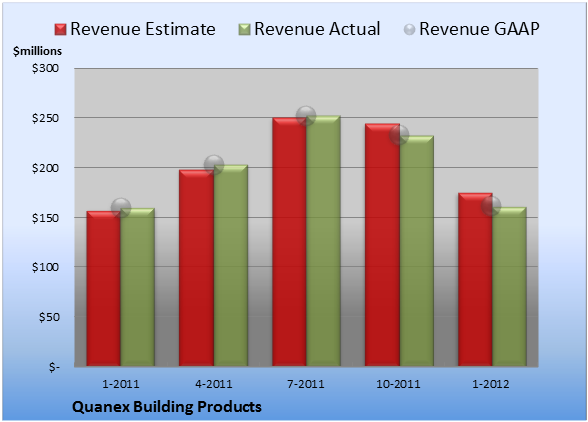Click the '$150' axis value
Screen dimensions: 588x422
pos(45,218)
